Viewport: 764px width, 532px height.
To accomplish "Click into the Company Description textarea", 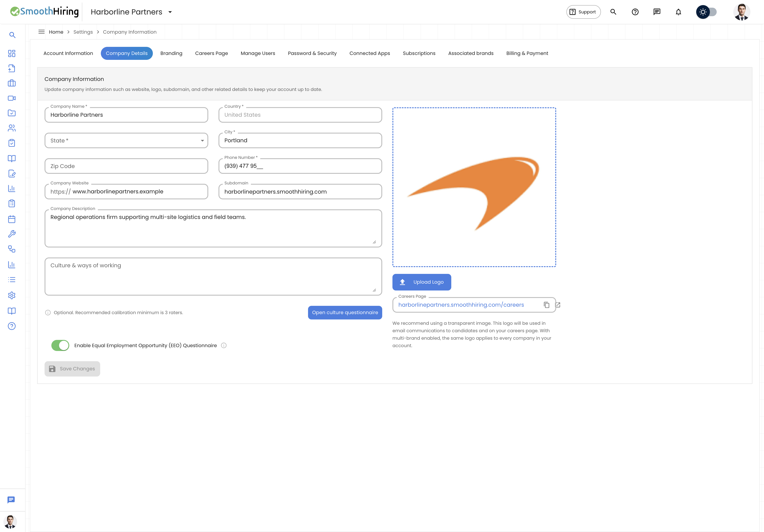I will pos(213,229).
